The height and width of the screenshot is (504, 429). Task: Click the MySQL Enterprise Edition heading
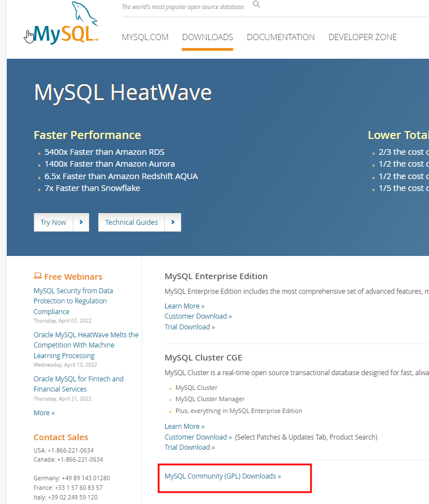point(216,276)
